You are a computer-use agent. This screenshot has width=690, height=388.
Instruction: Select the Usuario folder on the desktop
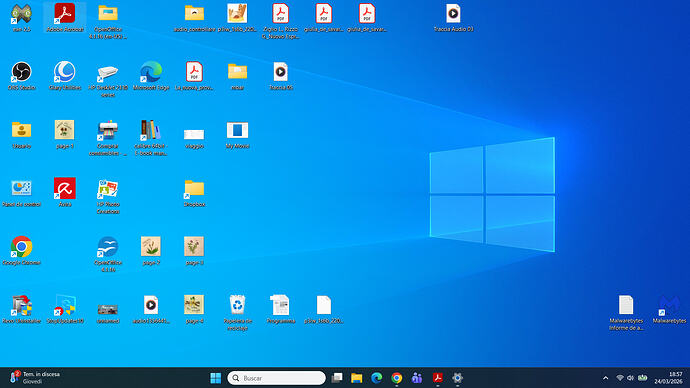(22, 134)
